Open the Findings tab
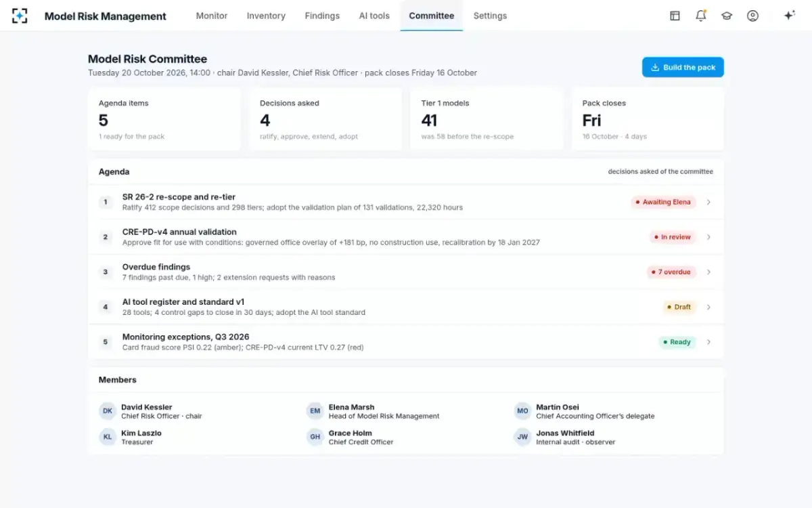The height and width of the screenshot is (508, 812). point(322,16)
